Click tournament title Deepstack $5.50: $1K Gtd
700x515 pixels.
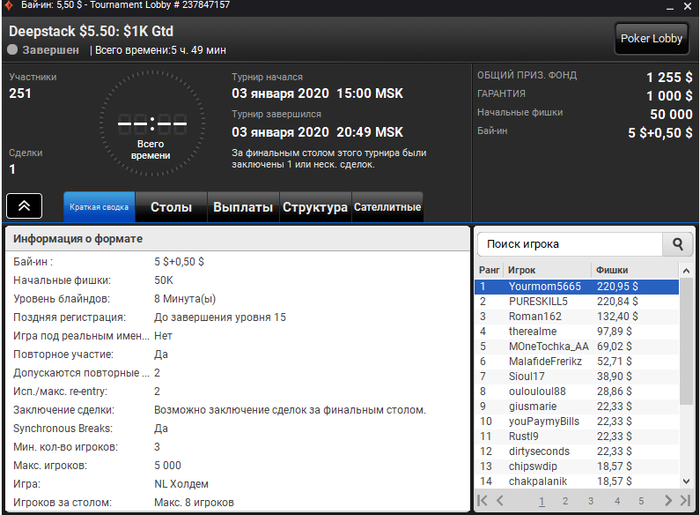point(91,31)
